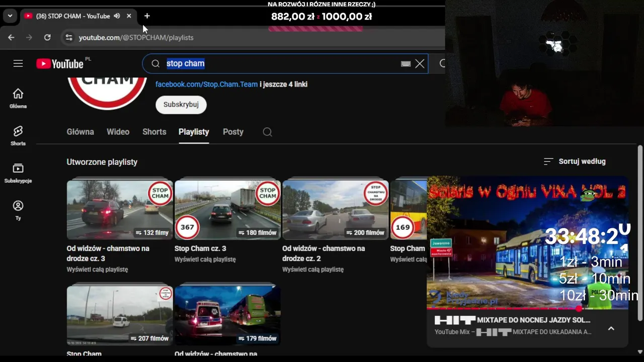
Task: Seek on the miniplayer red progress bar
Action: click(x=527, y=308)
